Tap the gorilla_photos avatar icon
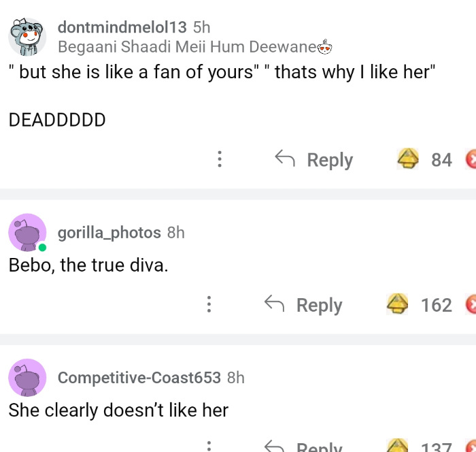 coord(27,232)
